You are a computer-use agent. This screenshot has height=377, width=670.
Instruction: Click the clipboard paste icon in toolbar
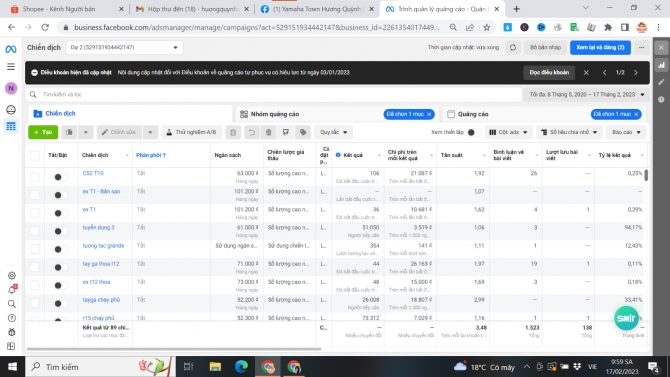click(x=233, y=133)
